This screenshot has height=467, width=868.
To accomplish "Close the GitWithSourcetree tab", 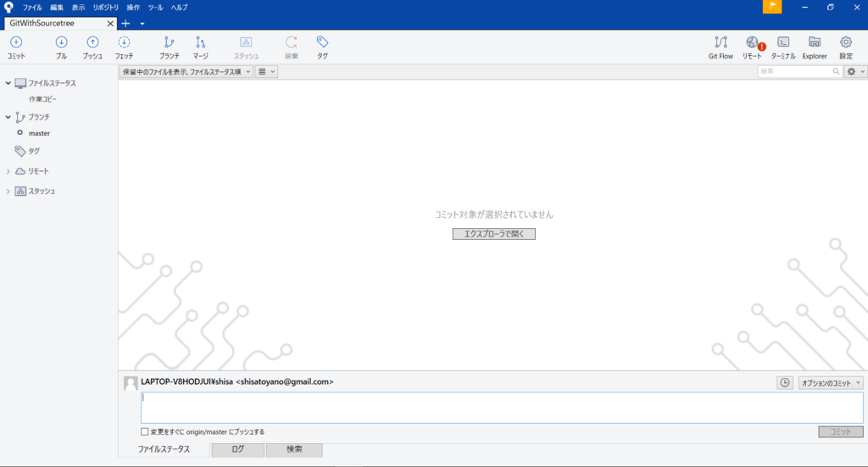I will [x=110, y=23].
